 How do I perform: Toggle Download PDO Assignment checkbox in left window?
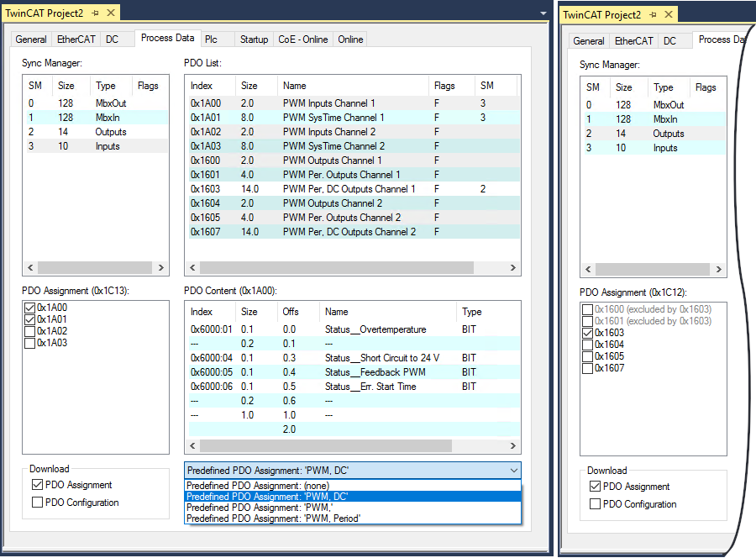tap(37, 485)
